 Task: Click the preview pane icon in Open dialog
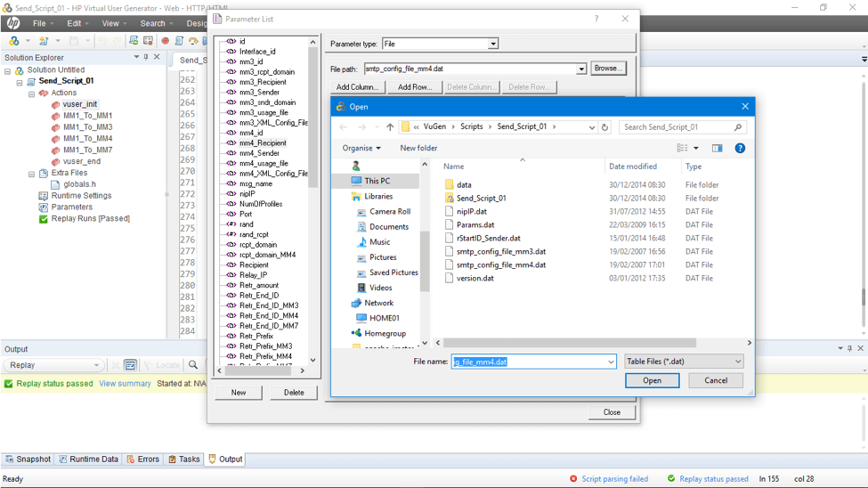point(717,148)
